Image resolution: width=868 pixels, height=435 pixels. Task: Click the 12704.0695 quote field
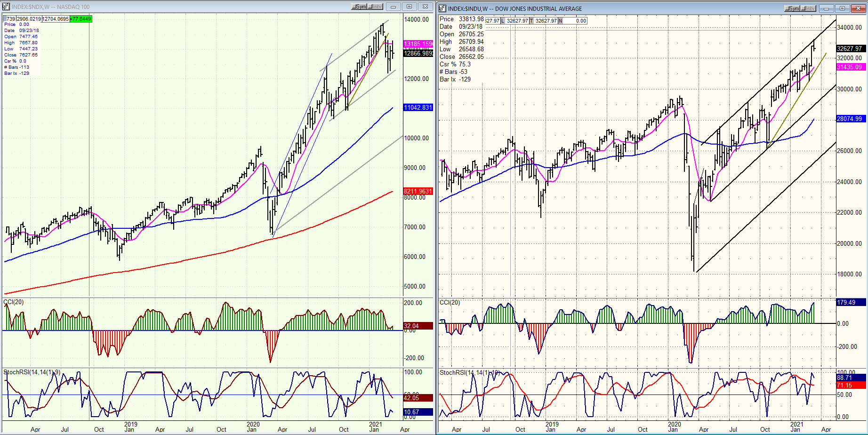pos(56,19)
